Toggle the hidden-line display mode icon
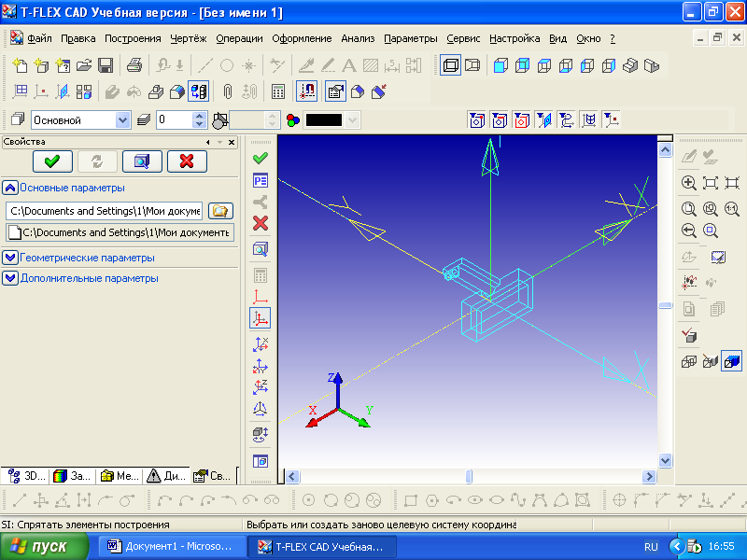Screen dimensions: 747x560 (x=710, y=361)
